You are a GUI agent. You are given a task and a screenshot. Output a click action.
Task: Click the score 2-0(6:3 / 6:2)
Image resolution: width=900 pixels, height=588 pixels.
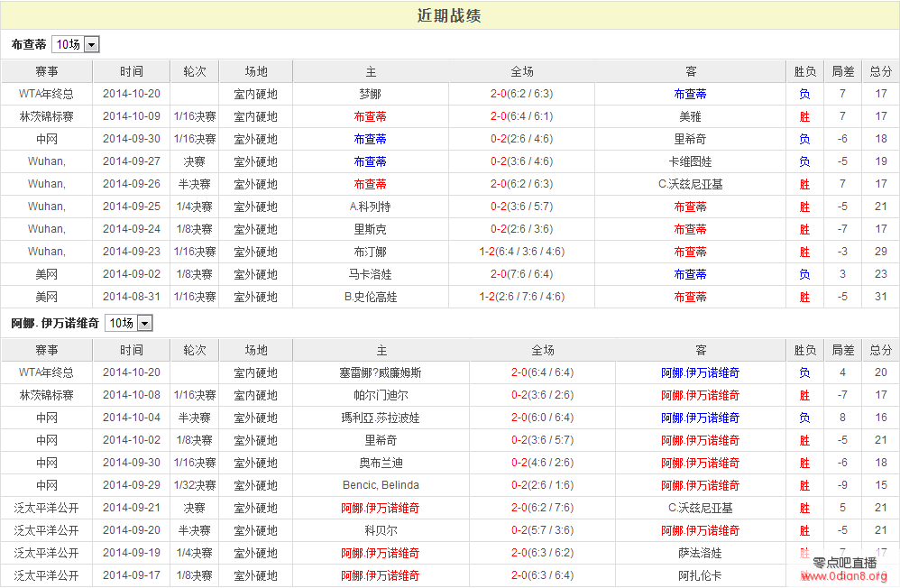[542, 553]
